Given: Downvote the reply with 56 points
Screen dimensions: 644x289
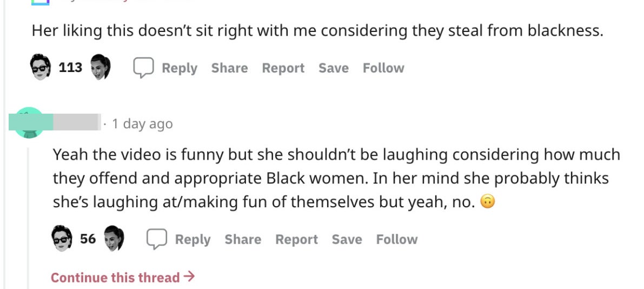Looking at the screenshot, I should (x=114, y=239).
